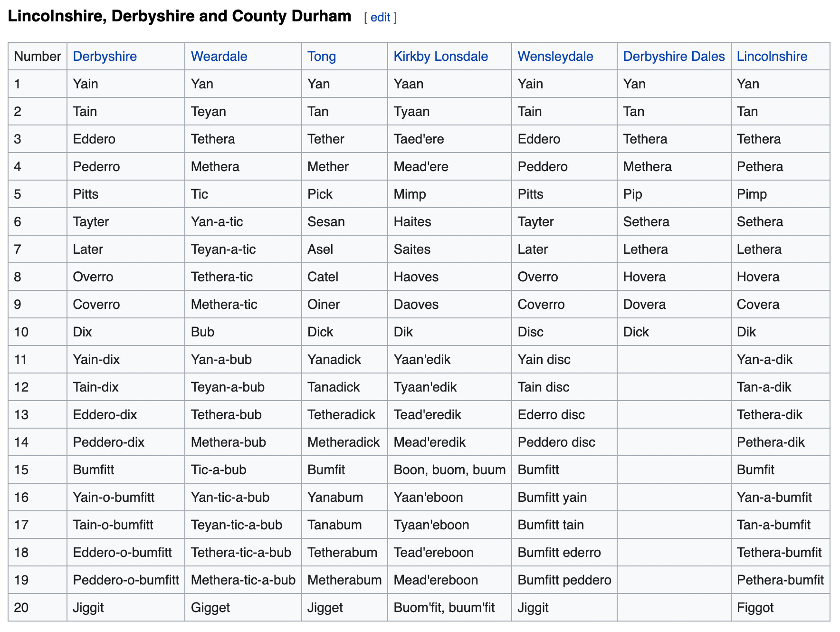Click the cell reading 'Dix'
The width and height of the screenshot is (840, 632).
pyautogui.click(x=126, y=332)
